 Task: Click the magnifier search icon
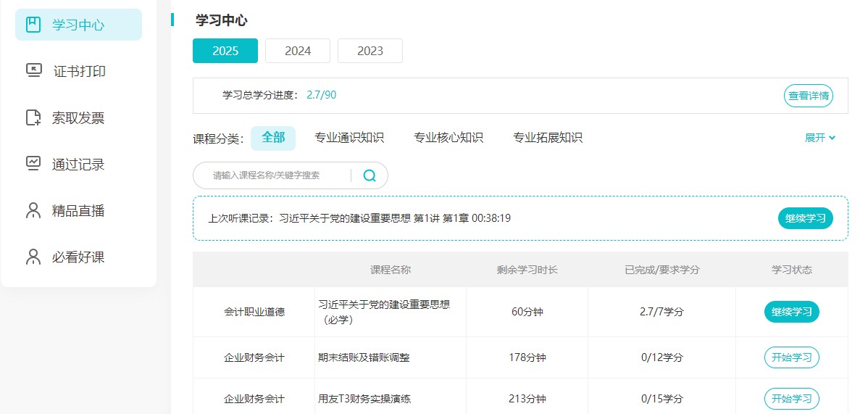coord(370,175)
